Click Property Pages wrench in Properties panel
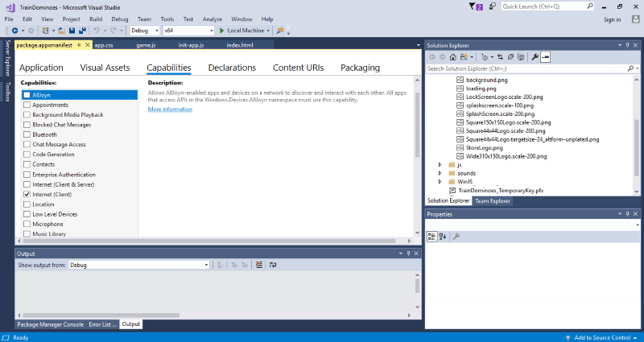 point(456,236)
